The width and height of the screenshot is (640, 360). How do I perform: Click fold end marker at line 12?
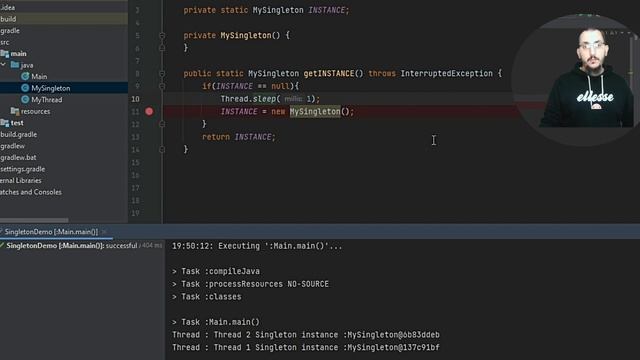[x=162, y=124]
